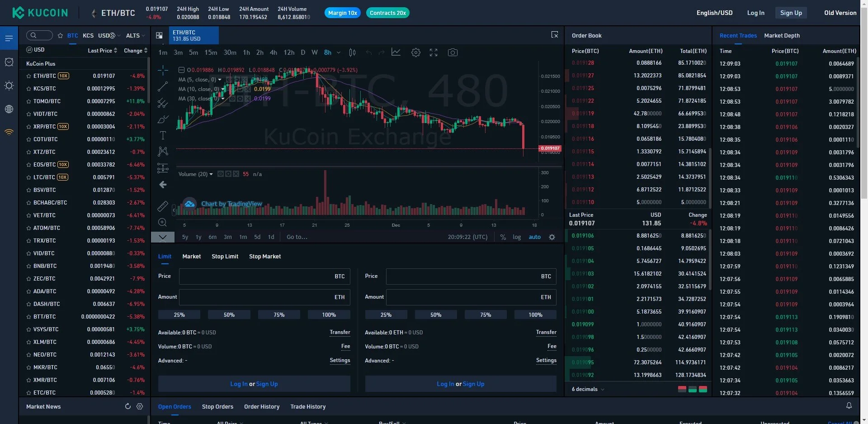This screenshot has height=424, width=868.
Task: Open Market News settings gear
Action: [x=140, y=406]
